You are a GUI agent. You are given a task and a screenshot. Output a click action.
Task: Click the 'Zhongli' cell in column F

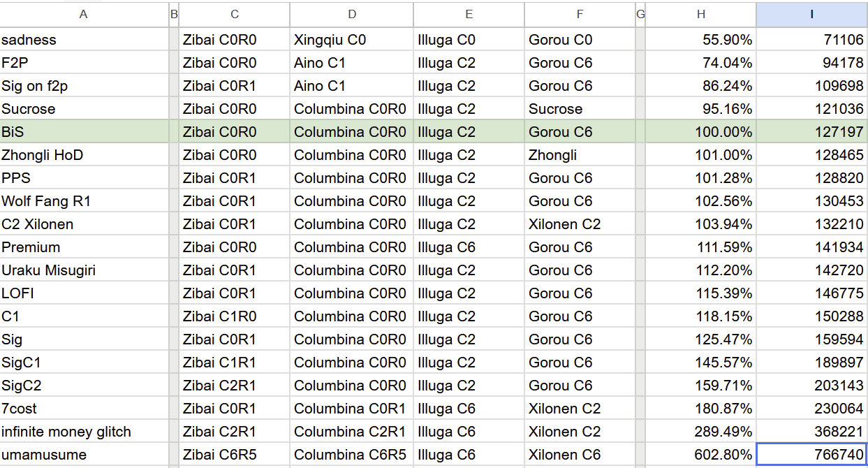click(x=580, y=155)
